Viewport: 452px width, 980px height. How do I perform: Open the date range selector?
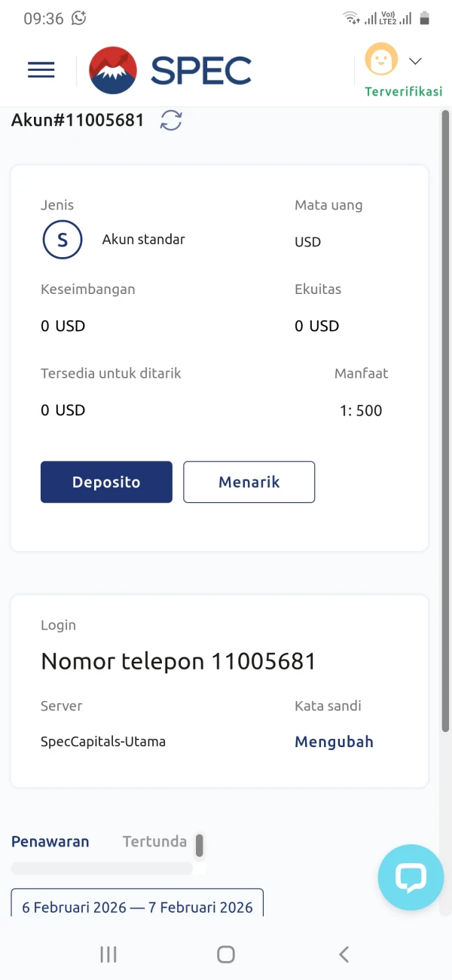137,905
